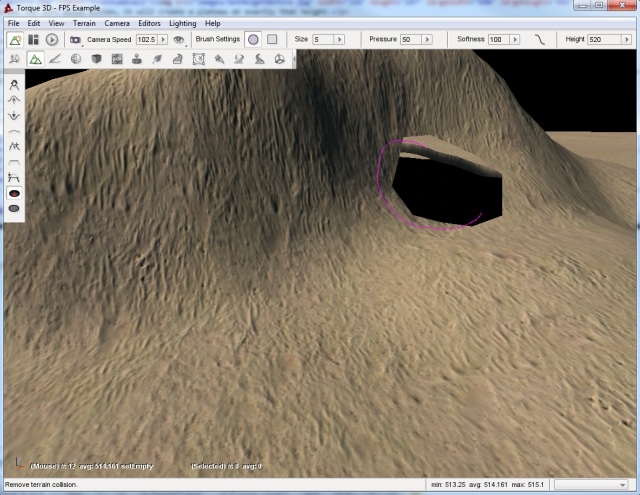Viewport: 640px width, 495px height.
Task: Open the Lighting menu
Action: point(183,22)
